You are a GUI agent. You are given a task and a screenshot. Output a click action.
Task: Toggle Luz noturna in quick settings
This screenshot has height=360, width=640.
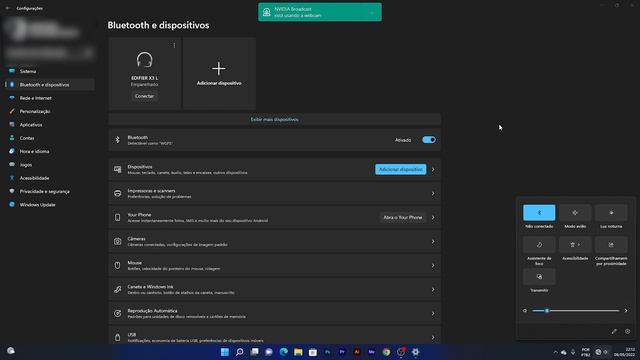click(611, 213)
